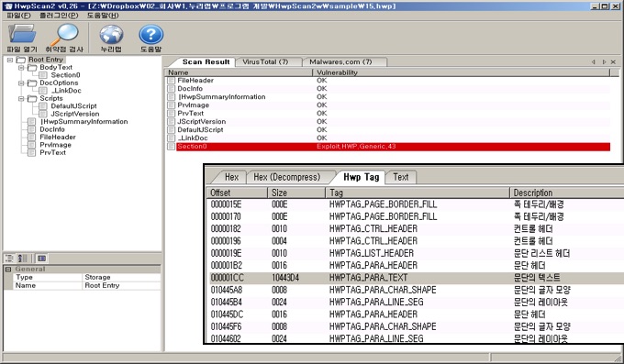Screen dimensions: 624x364
Task: Open the Hwp Tag tab
Action: pyautogui.click(x=361, y=177)
